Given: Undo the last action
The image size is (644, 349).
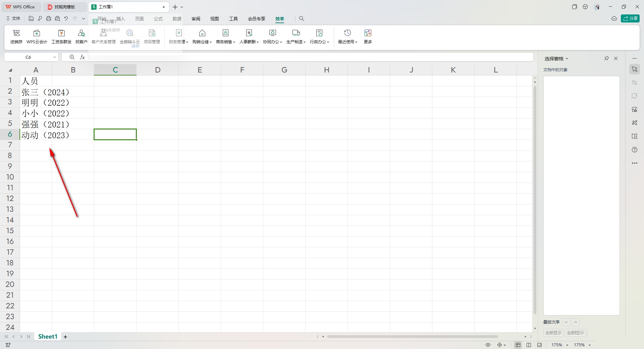Looking at the screenshot, I should [66, 18].
